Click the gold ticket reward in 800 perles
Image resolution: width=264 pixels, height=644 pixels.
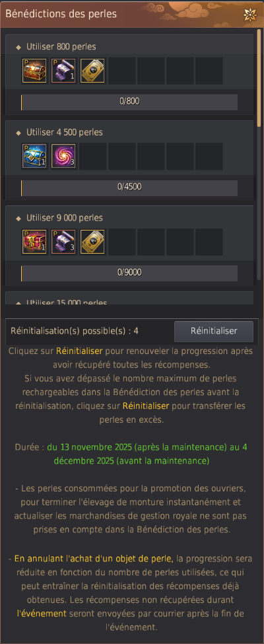92,71
